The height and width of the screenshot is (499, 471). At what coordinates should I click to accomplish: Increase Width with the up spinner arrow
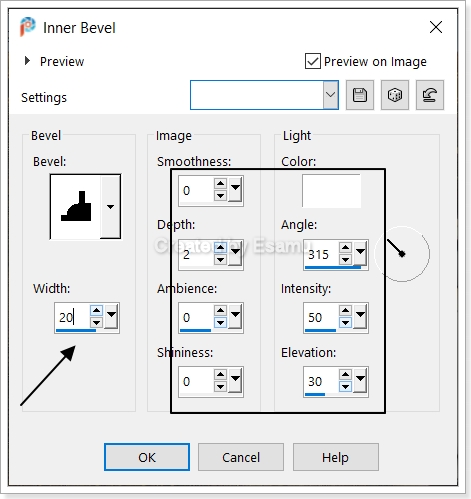[96, 311]
